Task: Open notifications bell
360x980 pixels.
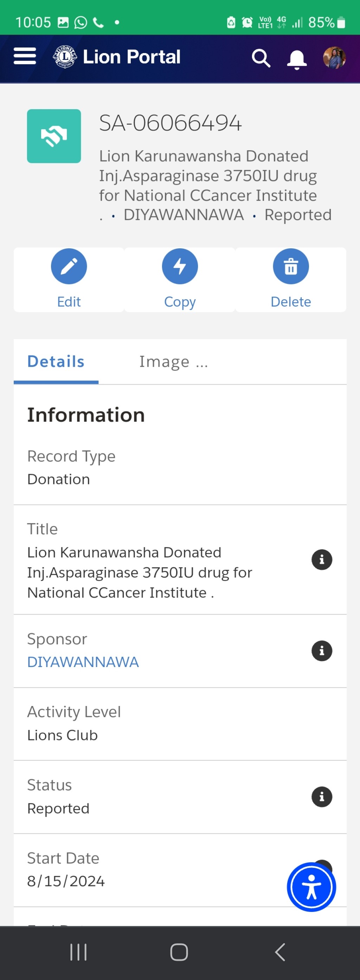Action: point(297,59)
